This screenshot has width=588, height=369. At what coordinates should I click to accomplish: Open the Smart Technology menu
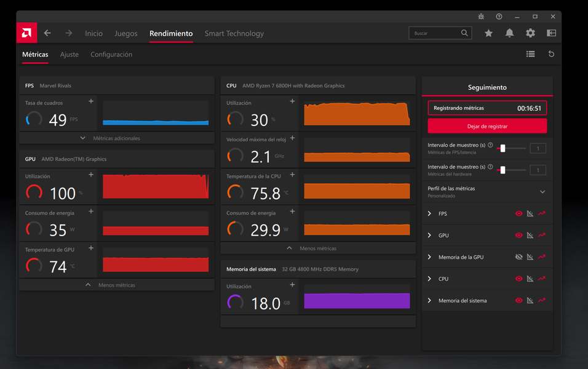click(x=234, y=34)
